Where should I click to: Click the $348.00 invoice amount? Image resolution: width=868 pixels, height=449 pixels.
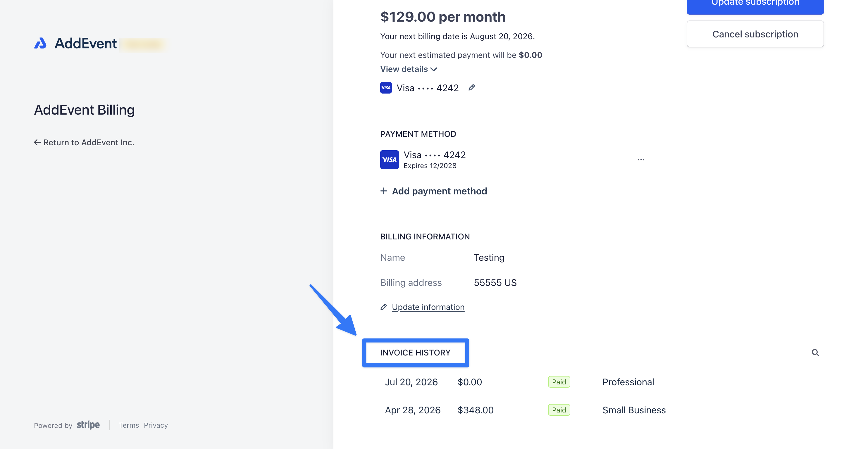[476, 410]
